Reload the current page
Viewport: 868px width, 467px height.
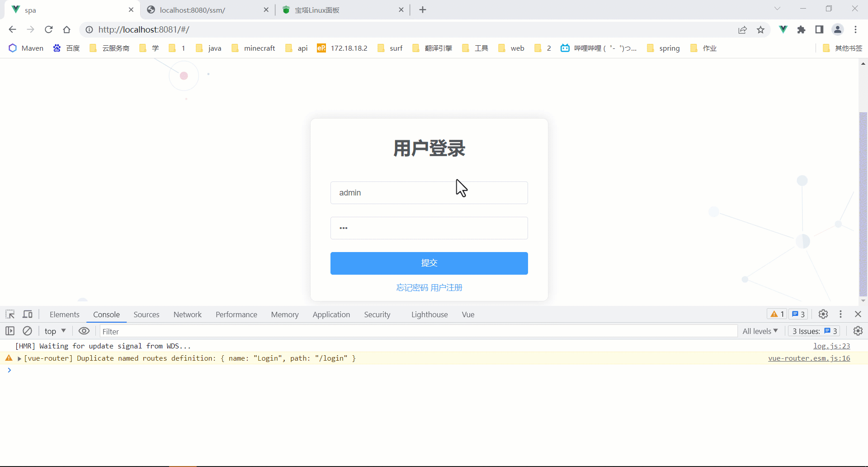pyautogui.click(x=49, y=29)
